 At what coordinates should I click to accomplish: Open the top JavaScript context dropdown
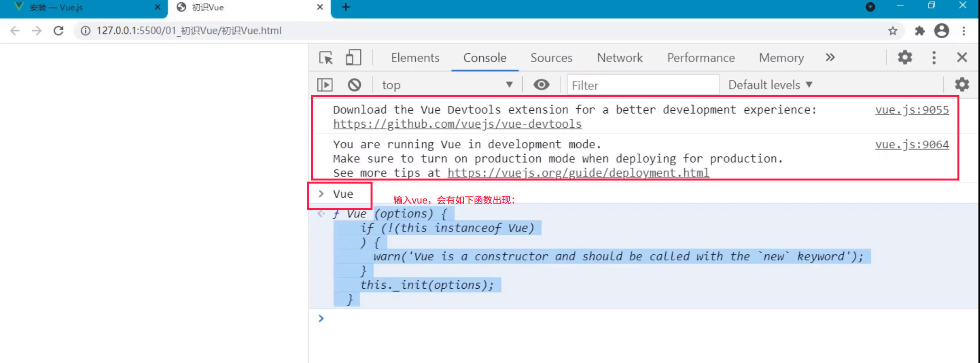(x=447, y=85)
